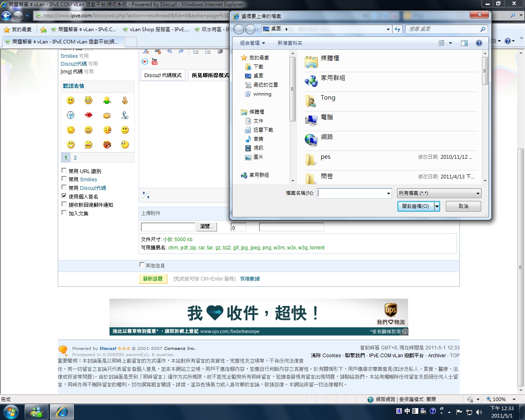Viewport: 525px width, 420px height.
Task: Click the 開啟舊檔(O) button
Action: point(416,206)
